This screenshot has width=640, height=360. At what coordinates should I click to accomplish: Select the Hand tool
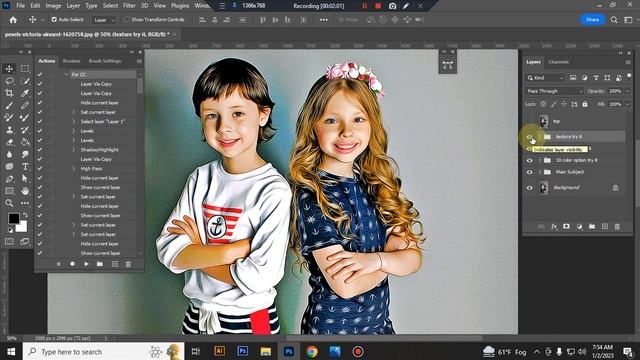point(25,191)
